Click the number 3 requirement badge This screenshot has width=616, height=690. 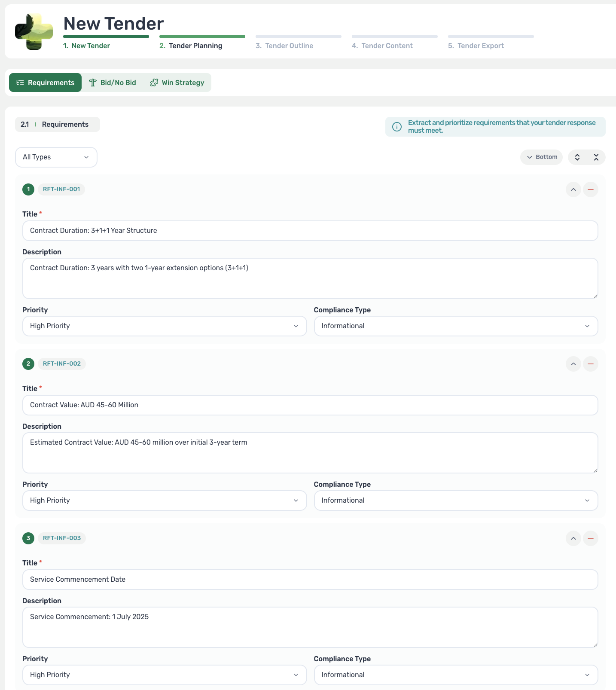[x=28, y=538]
